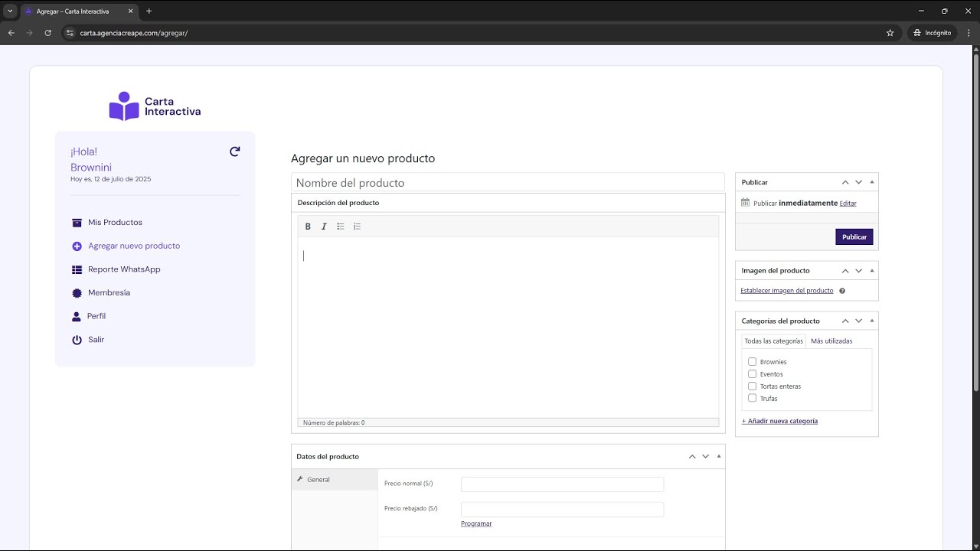The width and height of the screenshot is (980, 551).
Task: Switch to Todas las categorías tab
Action: pos(773,341)
